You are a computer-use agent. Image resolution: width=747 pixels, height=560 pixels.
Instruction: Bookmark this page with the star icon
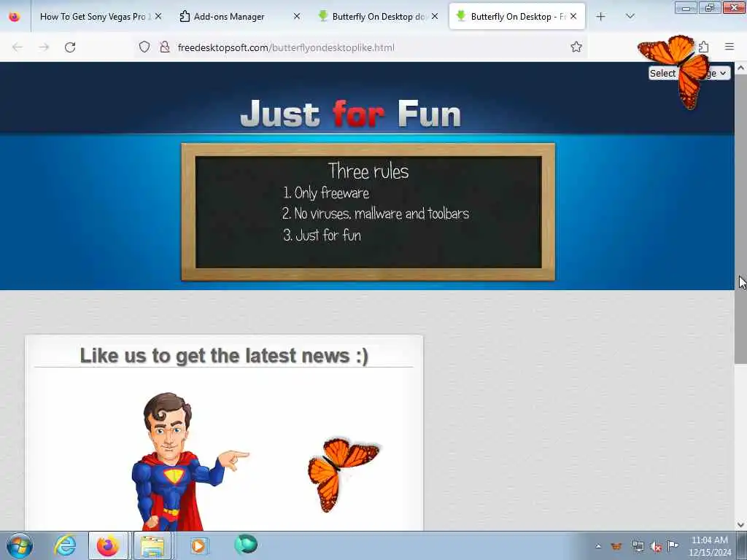tap(576, 47)
